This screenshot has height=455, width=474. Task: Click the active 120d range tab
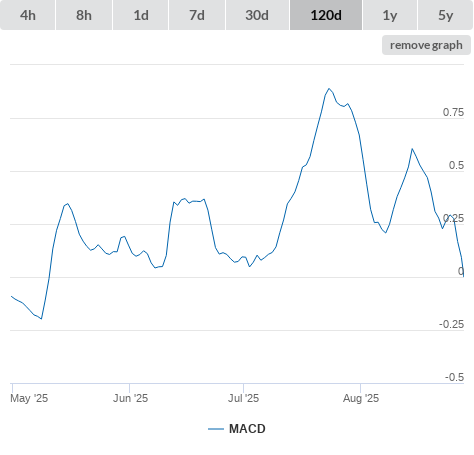coord(326,15)
